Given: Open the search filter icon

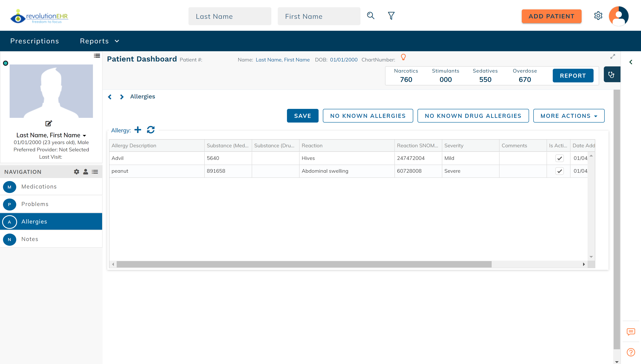Looking at the screenshot, I should point(391,16).
